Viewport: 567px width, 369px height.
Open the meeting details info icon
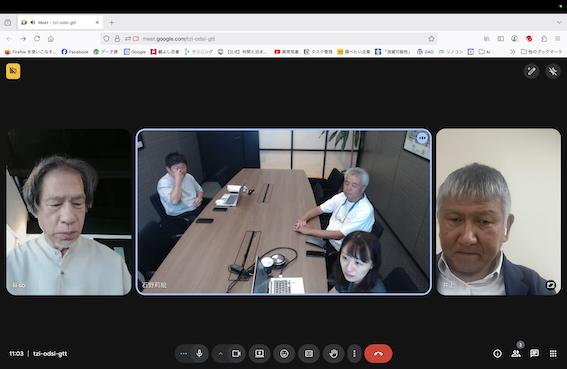498,353
